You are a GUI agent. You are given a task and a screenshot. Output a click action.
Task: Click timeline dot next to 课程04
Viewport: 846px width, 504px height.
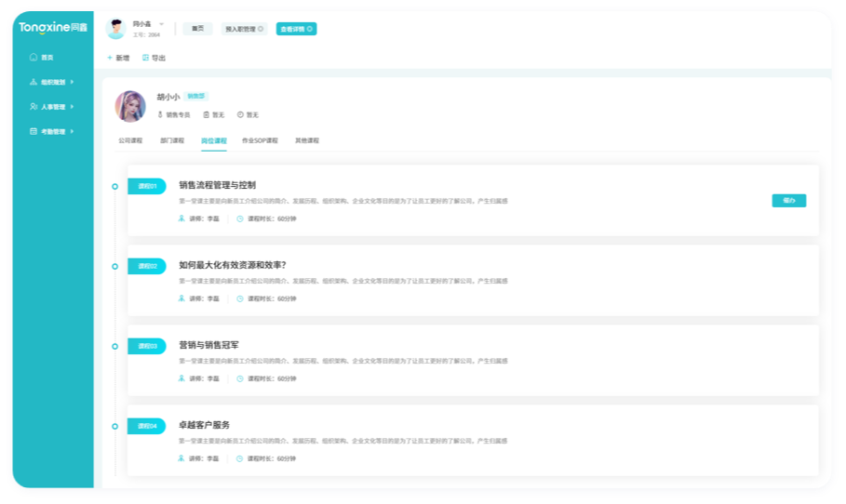pos(114,427)
